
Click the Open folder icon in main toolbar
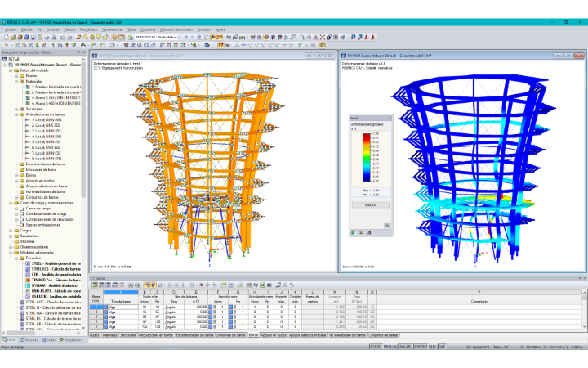click(x=13, y=37)
